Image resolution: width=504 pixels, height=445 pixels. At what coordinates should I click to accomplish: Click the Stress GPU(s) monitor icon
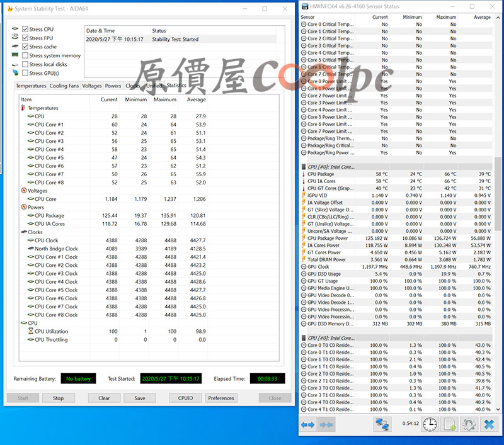click(15, 73)
